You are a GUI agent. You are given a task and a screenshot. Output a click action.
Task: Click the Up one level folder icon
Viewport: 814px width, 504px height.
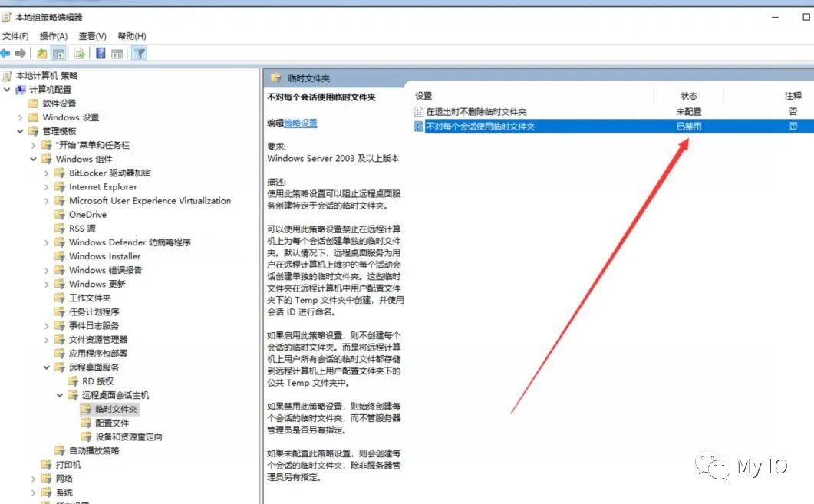(x=42, y=53)
